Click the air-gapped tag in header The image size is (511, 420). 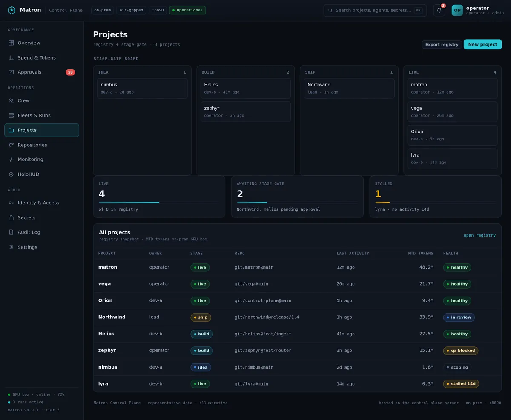(x=131, y=10)
